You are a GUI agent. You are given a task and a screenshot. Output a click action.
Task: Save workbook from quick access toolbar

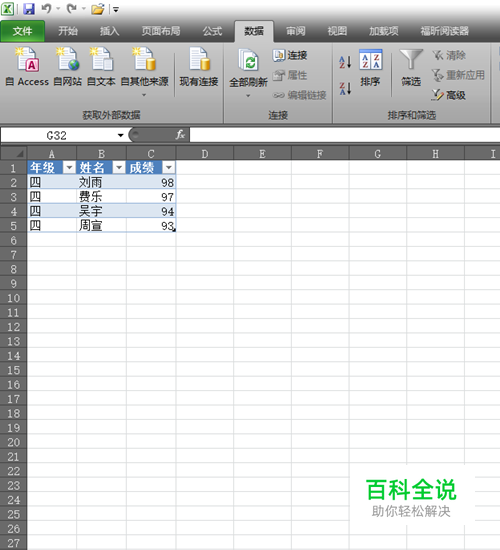29,9
